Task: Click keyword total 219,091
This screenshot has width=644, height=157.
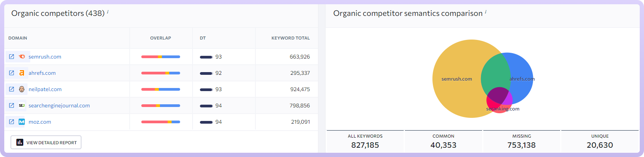Action: (300, 122)
